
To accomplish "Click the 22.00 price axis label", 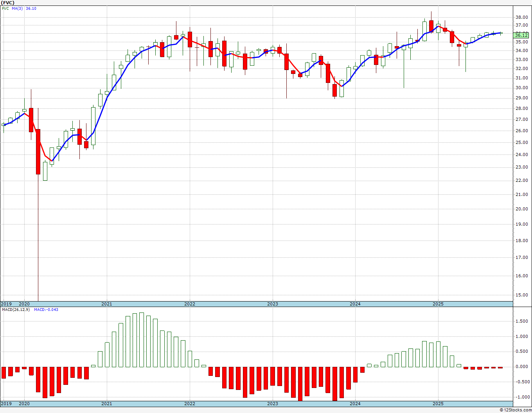I will 521,180.
